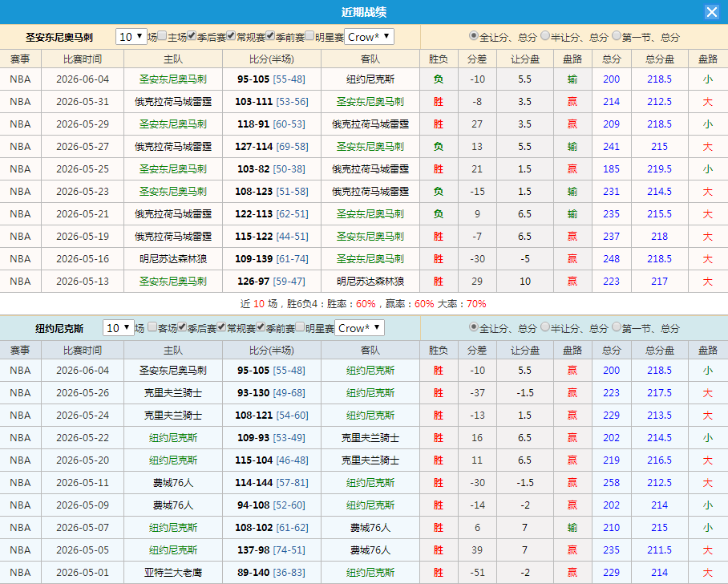Click the 118-91 score
Screen dimensions: 728x584
pyautogui.click(x=253, y=124)
